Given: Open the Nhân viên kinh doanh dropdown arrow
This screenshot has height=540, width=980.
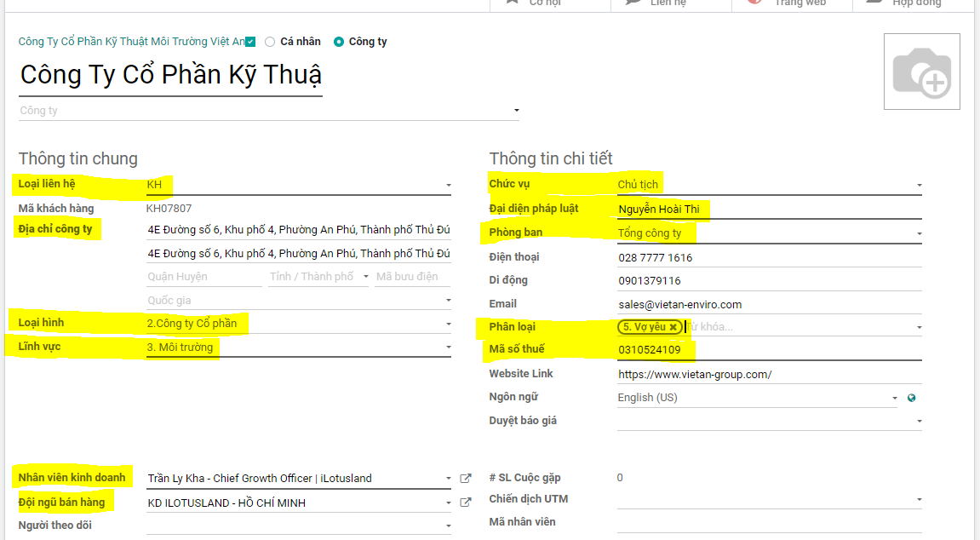Looking at the screenshot, I should (449, 479).
